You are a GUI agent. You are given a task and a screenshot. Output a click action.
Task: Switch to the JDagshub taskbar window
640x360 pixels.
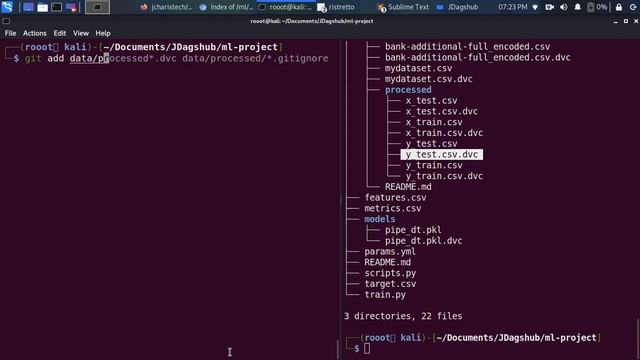click(x=458, y=7)
